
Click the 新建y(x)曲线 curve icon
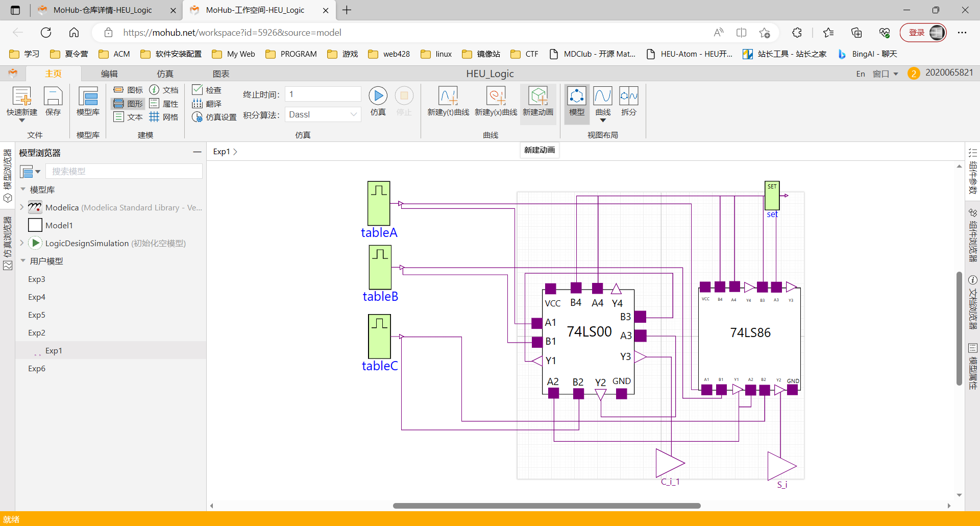pos(496,101)
